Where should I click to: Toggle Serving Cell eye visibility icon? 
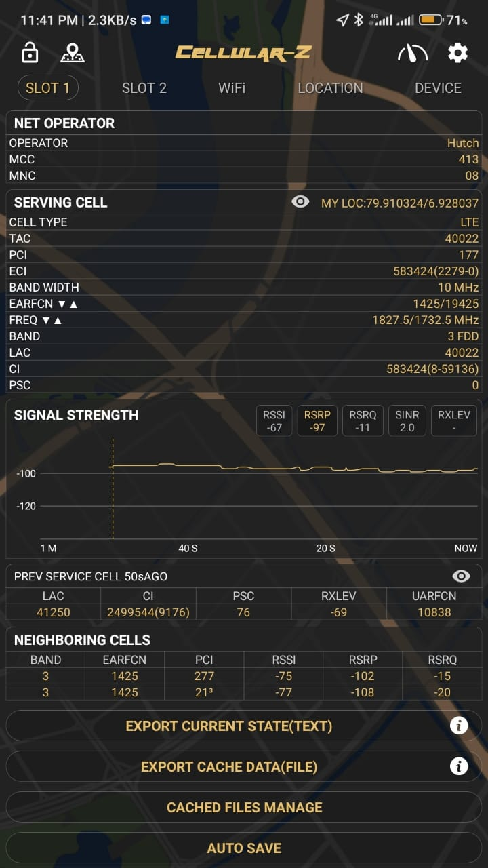[300, 201]
